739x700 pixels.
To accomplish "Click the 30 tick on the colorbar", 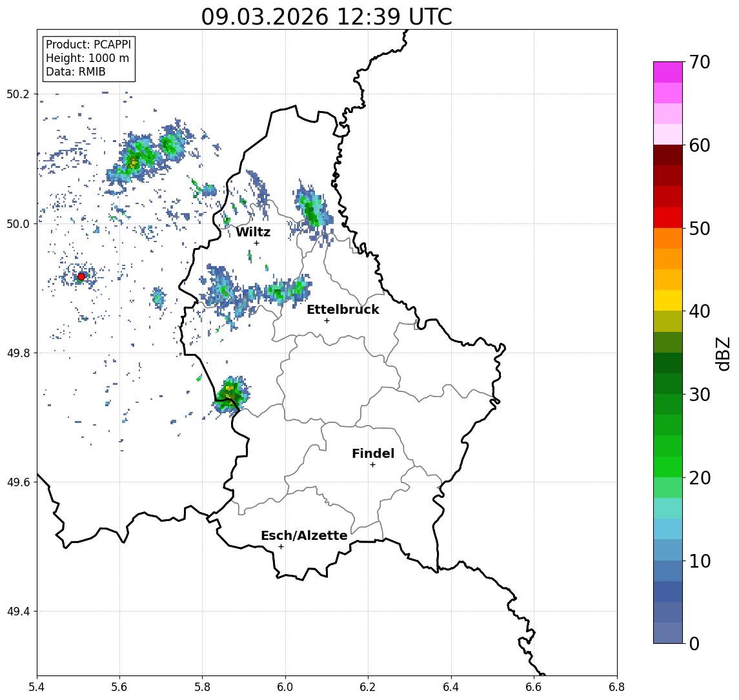I will [700, 395].
